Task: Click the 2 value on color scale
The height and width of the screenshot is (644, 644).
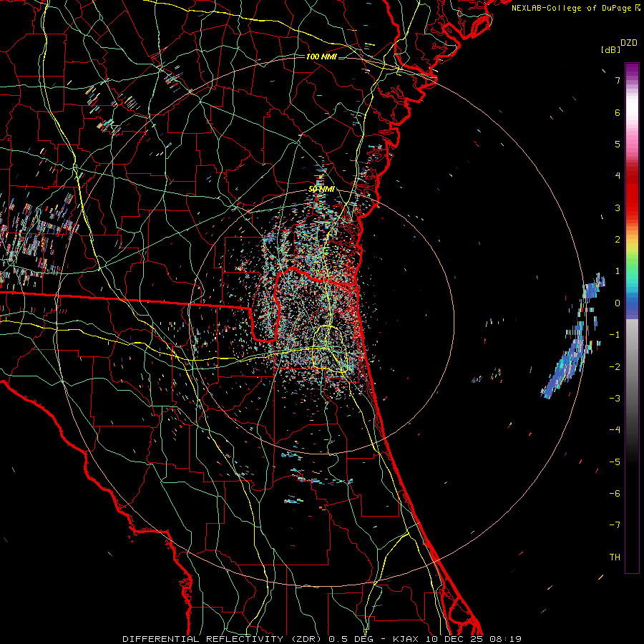Action: [618, 240]
